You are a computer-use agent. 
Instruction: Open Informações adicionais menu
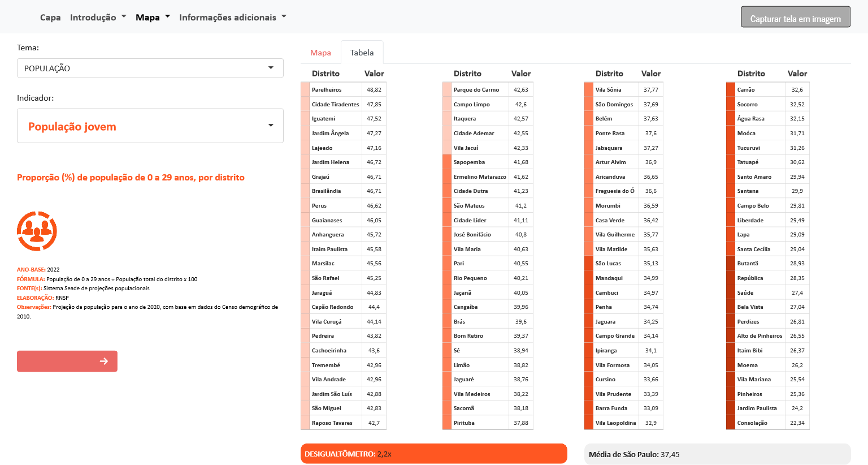tap(232, 18)
